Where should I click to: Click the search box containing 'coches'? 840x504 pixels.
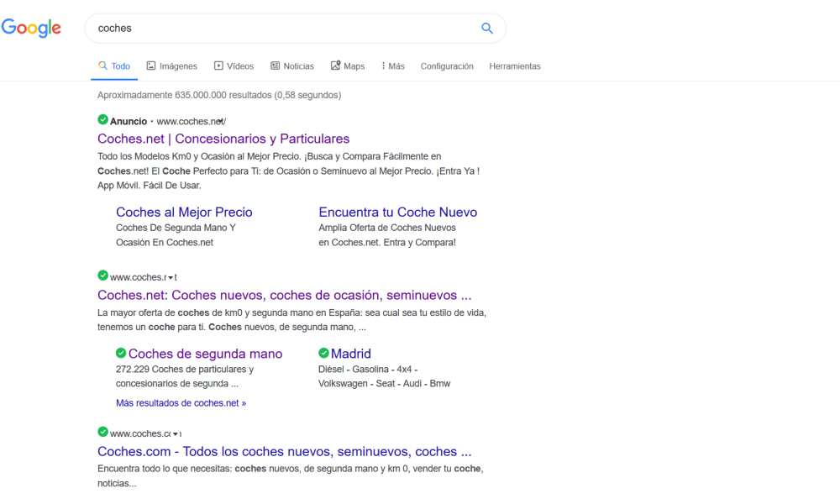(x=286, y=28)
